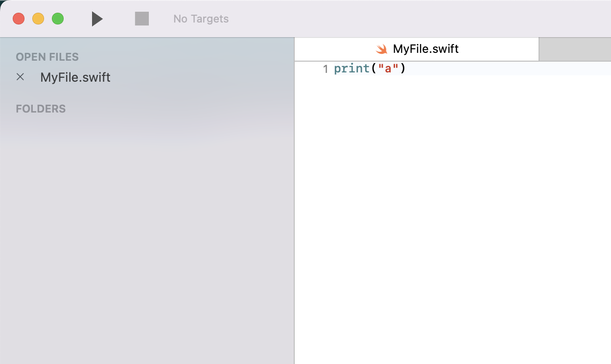The width and height of the screenshot is (611, 364).
Task: Close MyFile.swift using the X in sidebar
Action: (x=20, y=77)
